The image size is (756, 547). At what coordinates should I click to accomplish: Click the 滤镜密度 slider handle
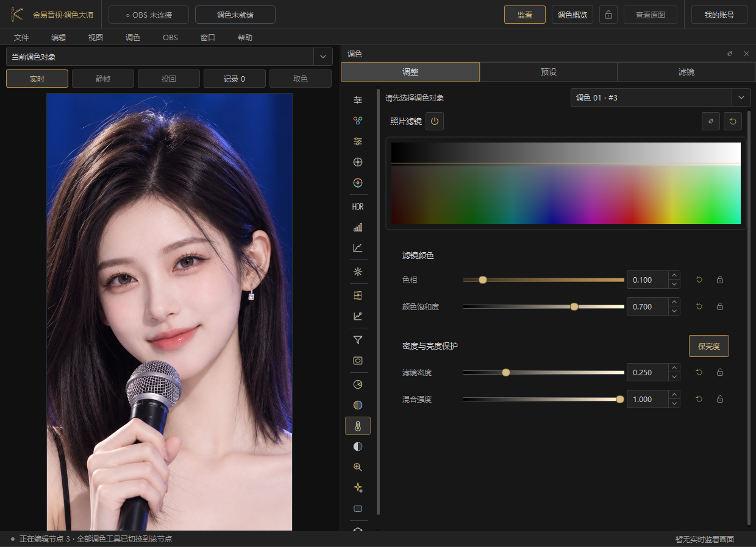(x=506, y=373)
